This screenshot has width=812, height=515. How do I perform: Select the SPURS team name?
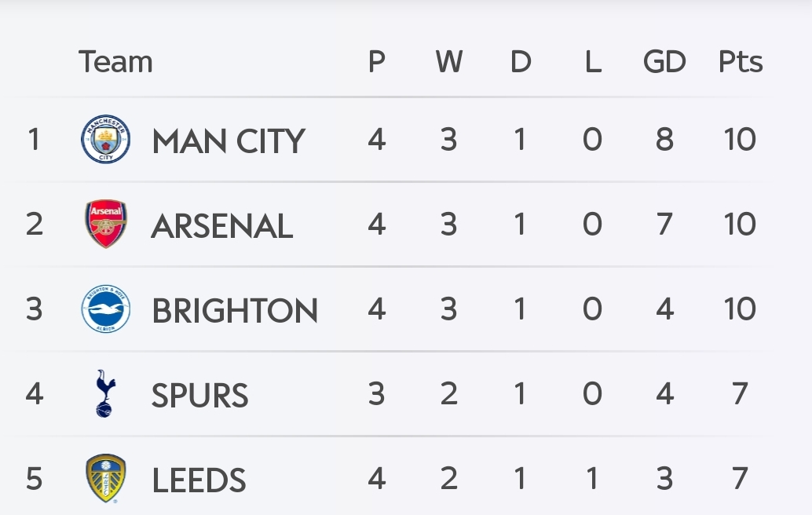tap(200, 396)
